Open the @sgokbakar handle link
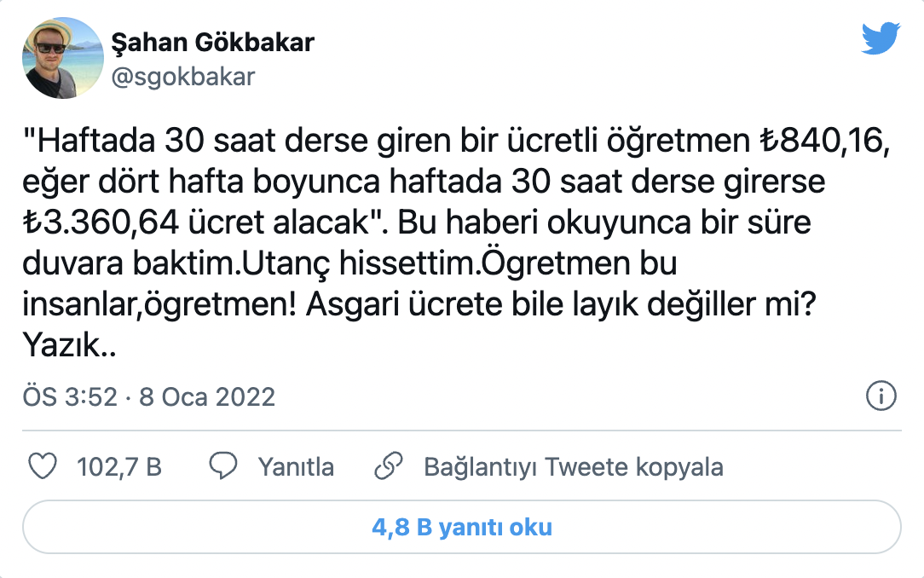This screenshot has height=578, width=924. (182, 77)
